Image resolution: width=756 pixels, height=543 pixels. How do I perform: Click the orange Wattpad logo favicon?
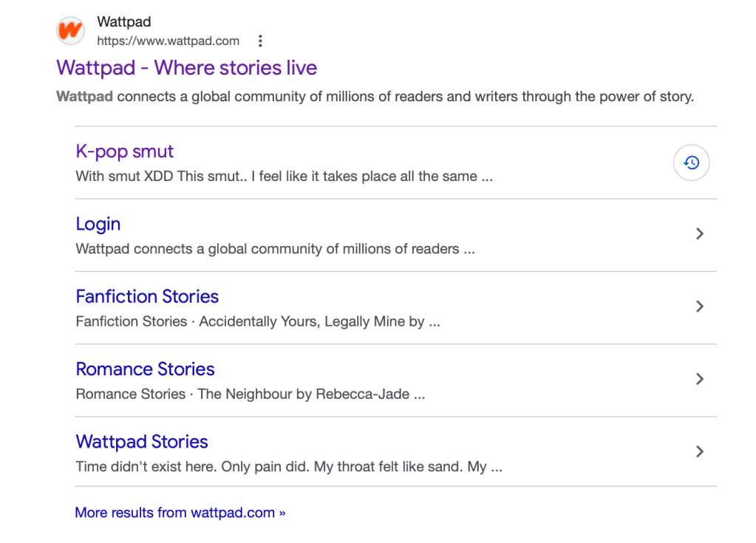[71, 31]
